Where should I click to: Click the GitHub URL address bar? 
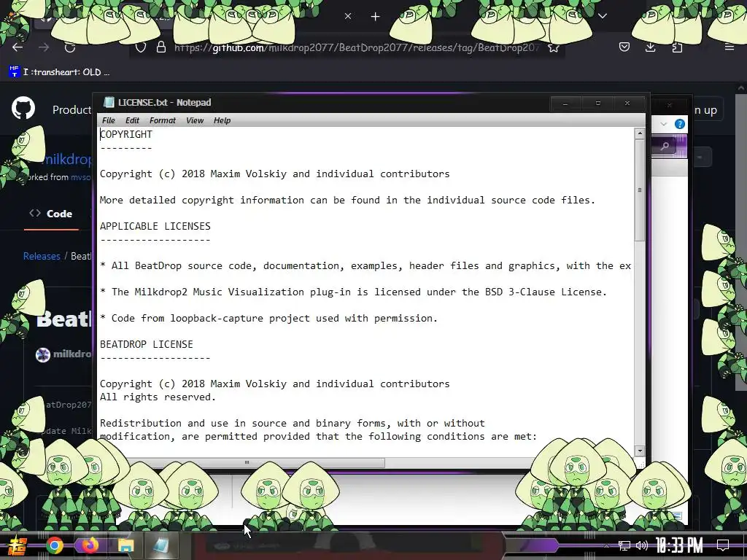(356, 47)
